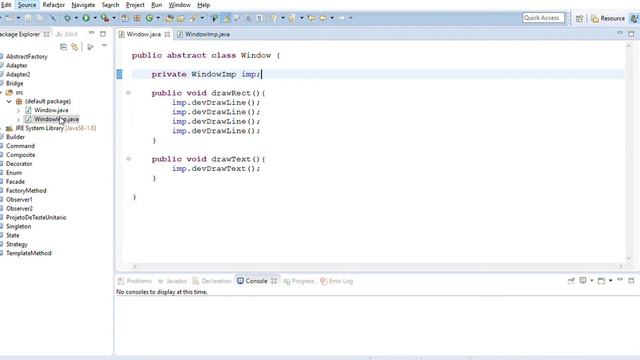Open the JUnit view tab
640x360 pixels.
coord(67,34)
